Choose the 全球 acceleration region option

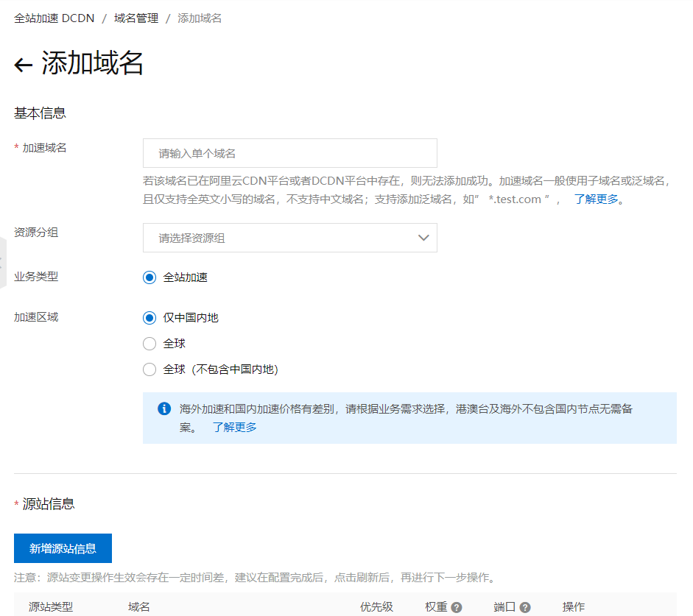(149, 344)
